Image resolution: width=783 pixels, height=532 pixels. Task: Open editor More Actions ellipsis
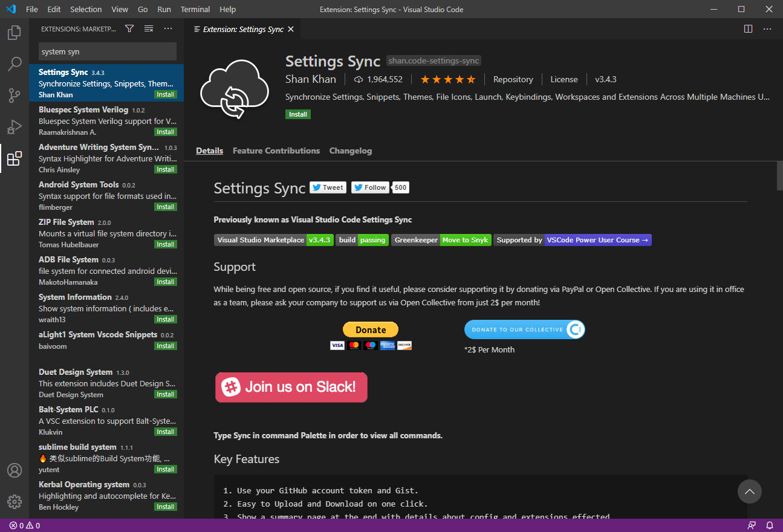(x=767, y=28)
